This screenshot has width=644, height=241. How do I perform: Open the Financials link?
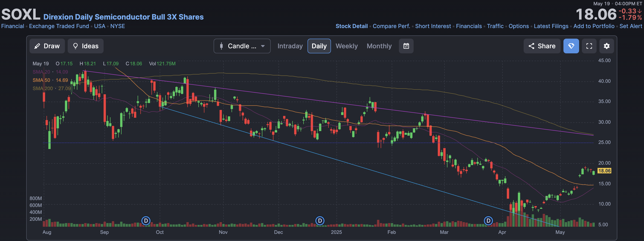point(469,26)
